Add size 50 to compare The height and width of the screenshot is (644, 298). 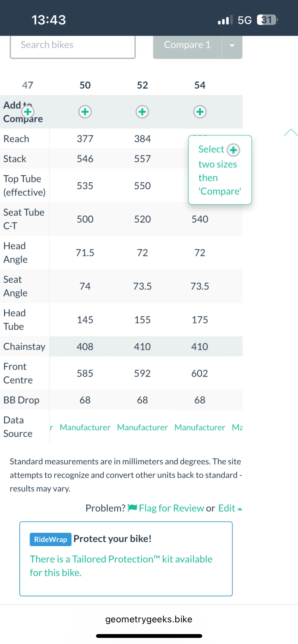pyautogui.click(x=85, y=112)
